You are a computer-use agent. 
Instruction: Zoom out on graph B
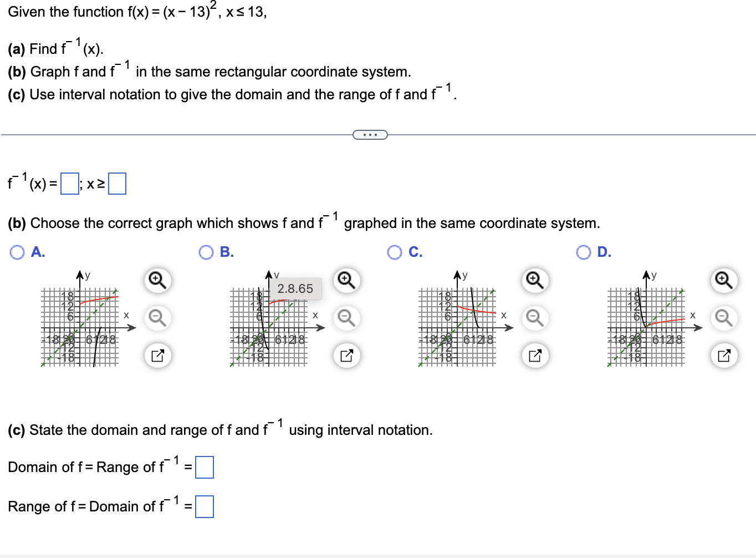coord(346,318)
